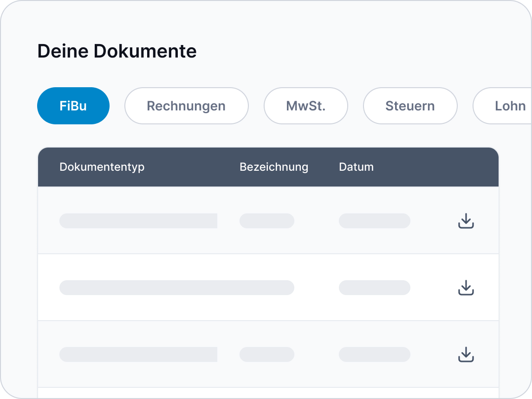The image size is (532, 399).
Task: Download the third row's document
Action: point(466,354)
